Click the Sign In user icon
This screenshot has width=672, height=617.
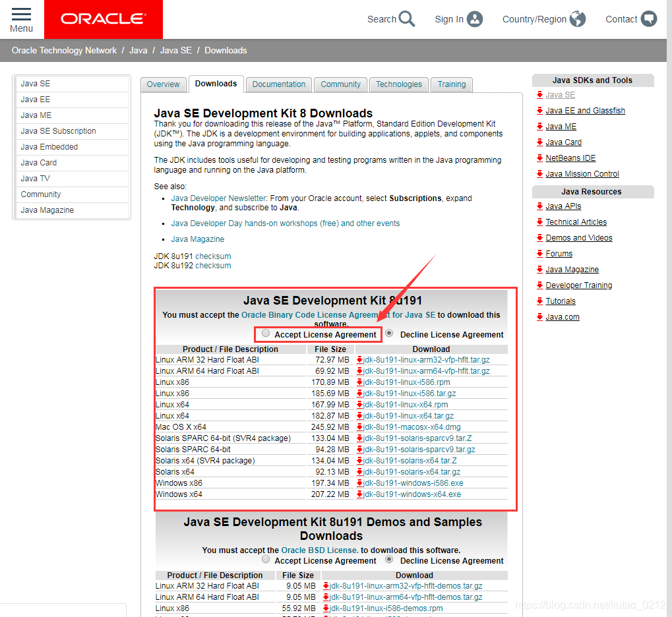[x=474, y=19]
